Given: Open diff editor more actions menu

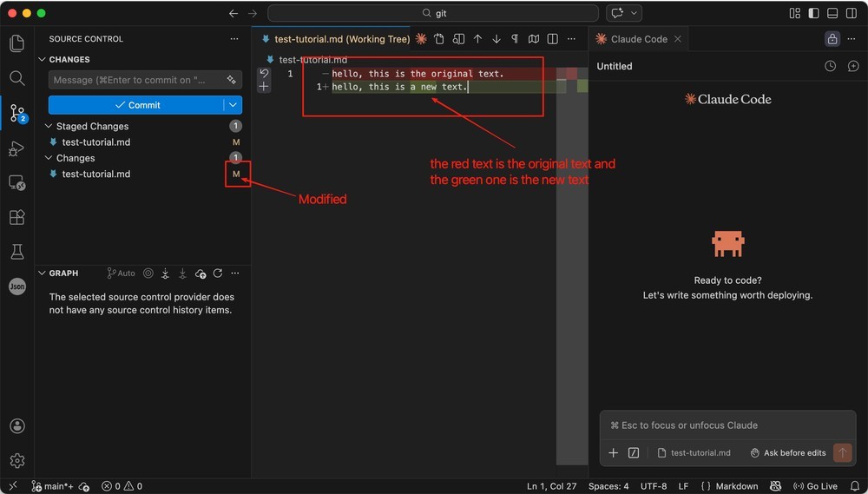Looking at the screenshot, I should click(571, 39).
